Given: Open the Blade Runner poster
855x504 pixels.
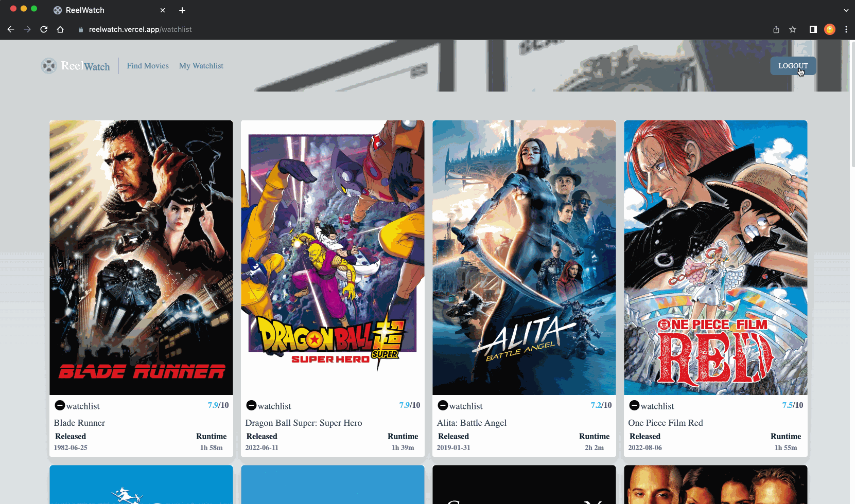Looking at the screenshot, I should (141, 258).
